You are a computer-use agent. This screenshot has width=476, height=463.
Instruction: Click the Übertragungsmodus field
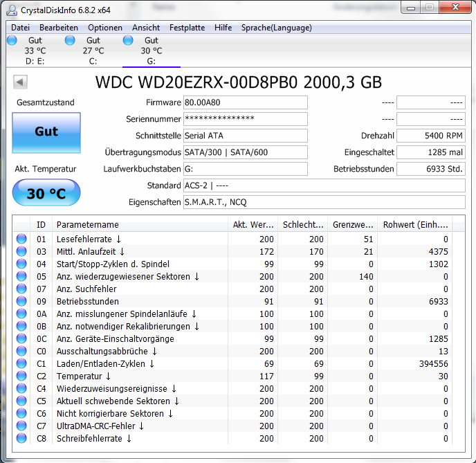point(246,152)
